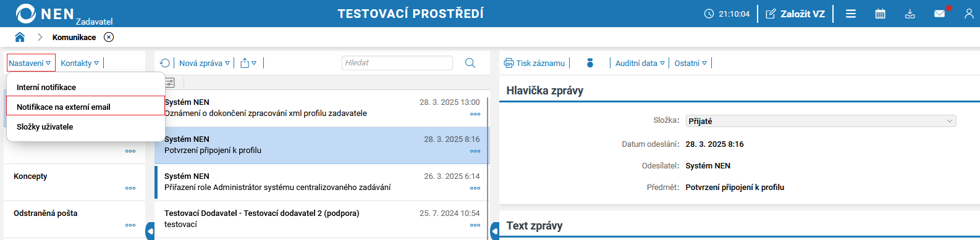Close the Komunikace breadcrumb tab
This screenshot has height=240, width=980.
(109, 37)
